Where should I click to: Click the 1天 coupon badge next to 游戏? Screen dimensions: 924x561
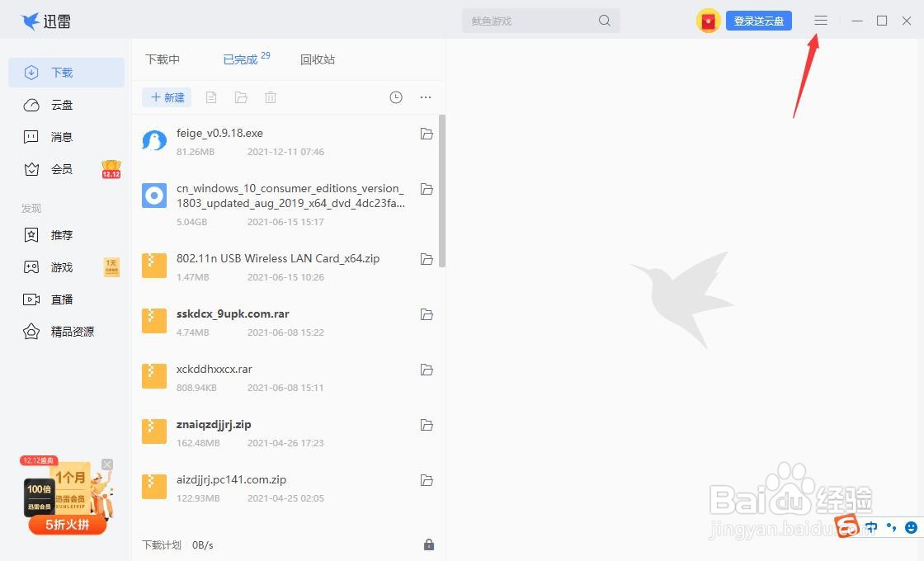(111, 267)
